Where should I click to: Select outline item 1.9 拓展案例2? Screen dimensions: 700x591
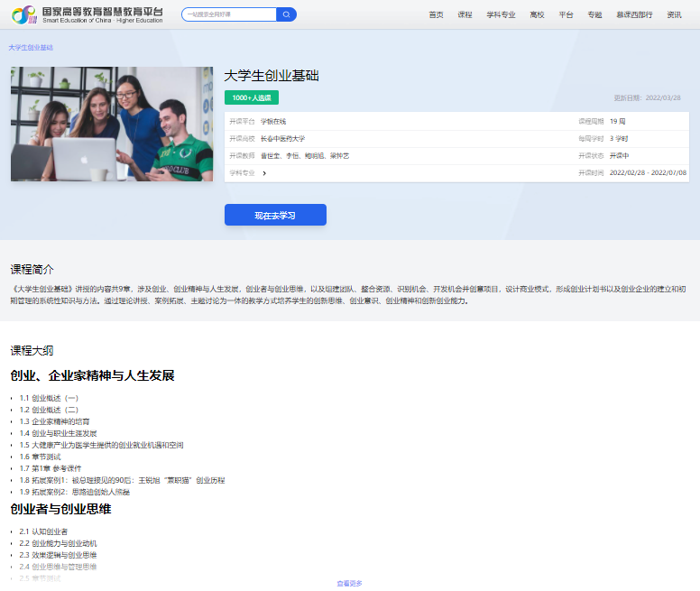point(75,492)
